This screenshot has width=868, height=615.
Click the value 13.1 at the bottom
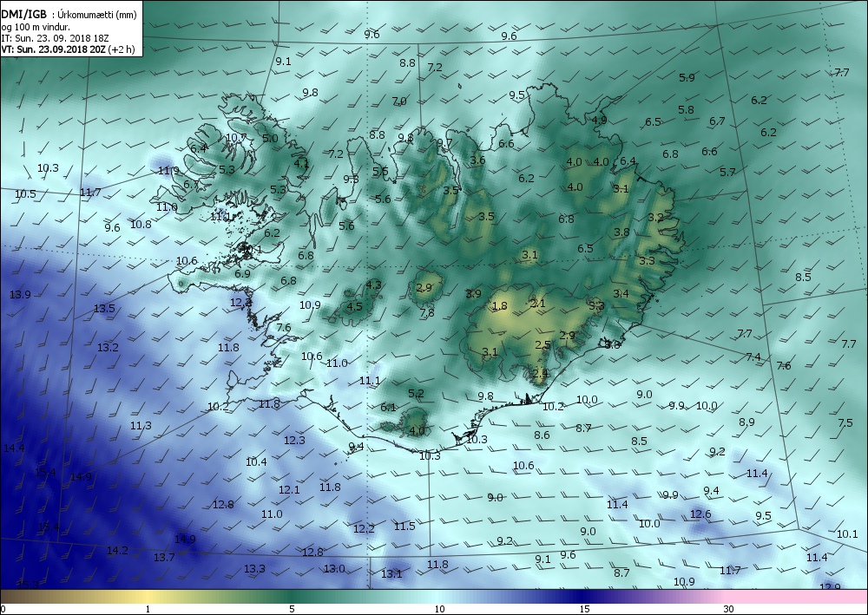click(391, 573)
